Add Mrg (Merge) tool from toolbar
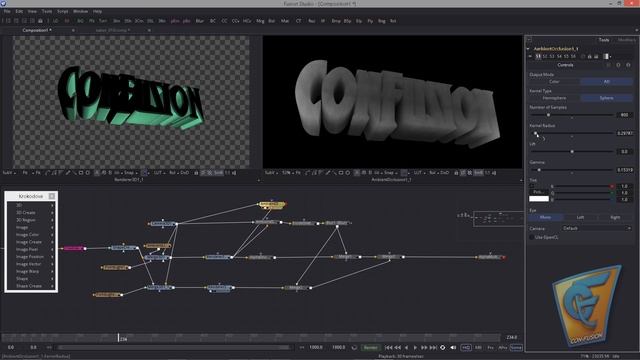Viewport: 640px width, 360px height. [260, 21]
